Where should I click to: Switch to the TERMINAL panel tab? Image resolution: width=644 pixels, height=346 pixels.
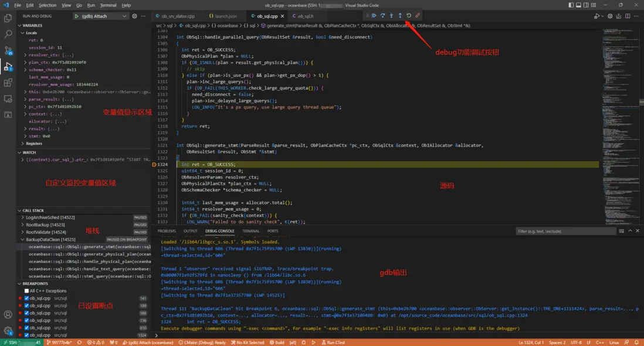click(x=250, y=231)
